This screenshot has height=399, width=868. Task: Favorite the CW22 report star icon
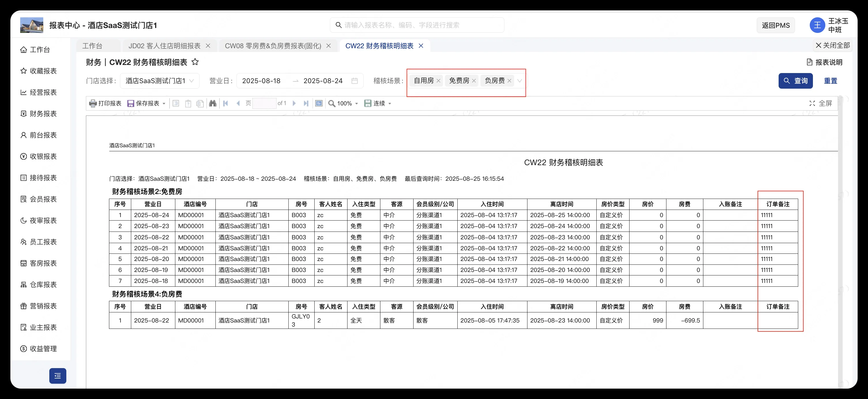[x=195, y=62]
